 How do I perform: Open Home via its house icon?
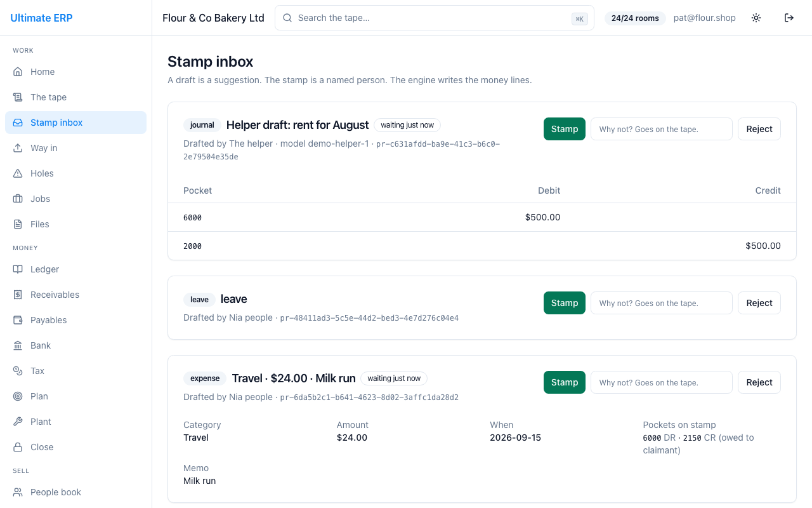[x=18, y=72]
